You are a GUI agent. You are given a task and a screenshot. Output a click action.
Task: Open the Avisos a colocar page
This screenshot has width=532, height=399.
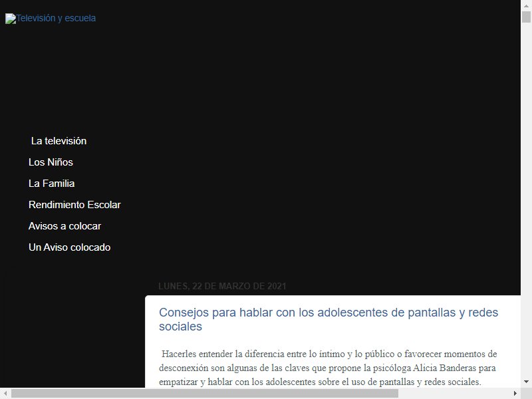[x=65, y=226]
